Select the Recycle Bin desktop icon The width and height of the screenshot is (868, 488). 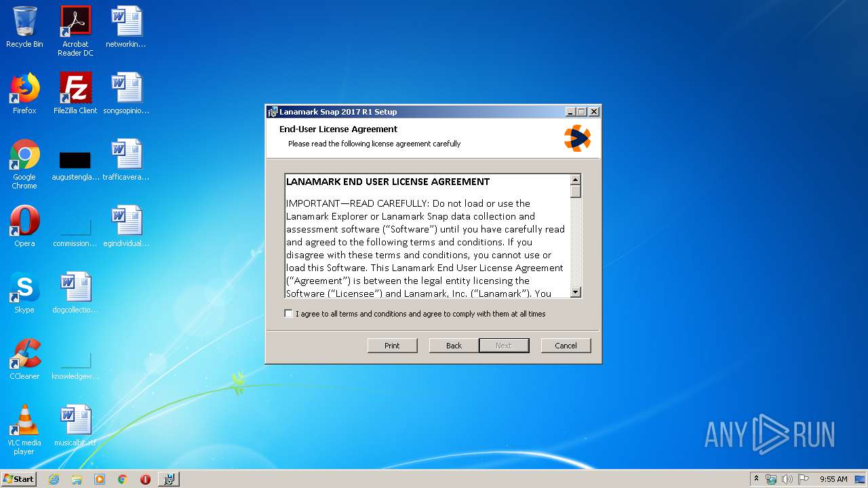tap(24, 28)
